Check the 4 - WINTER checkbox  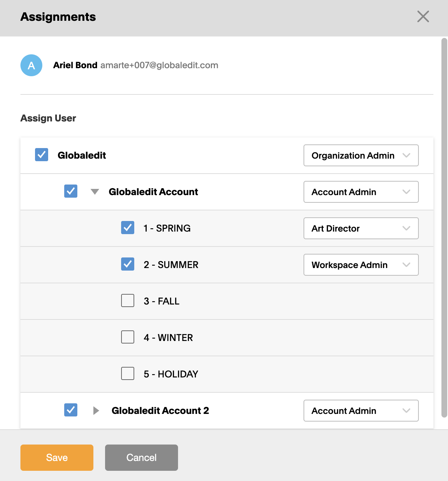point(128,337)
